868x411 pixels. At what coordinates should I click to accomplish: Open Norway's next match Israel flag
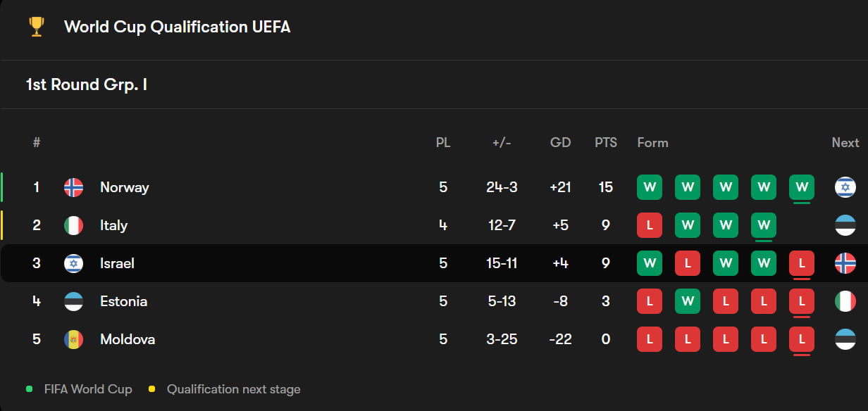click(845, 187)
